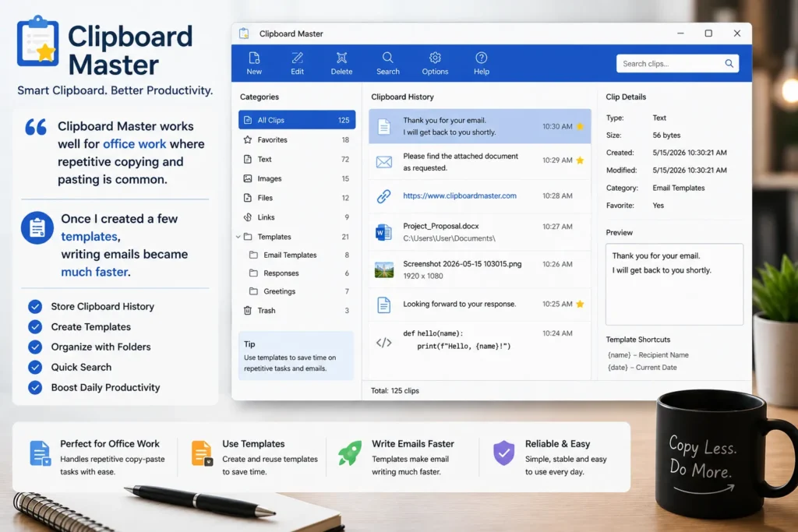Image resolution: width=798 pixels, height=532 pixels.
Task: Select the All Clips category
Action: click(x=297, y=120)
